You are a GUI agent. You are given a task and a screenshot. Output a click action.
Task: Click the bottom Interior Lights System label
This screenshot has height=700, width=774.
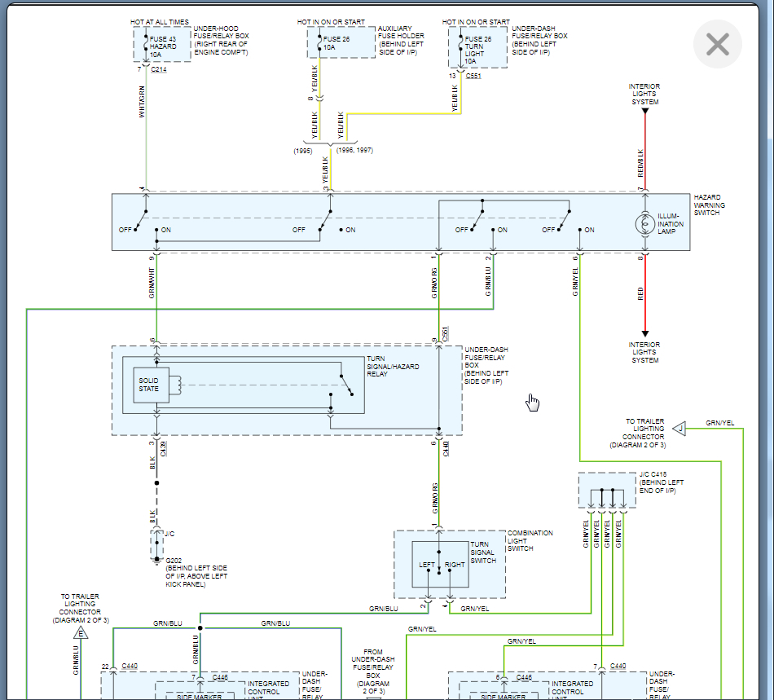pos(644,353)
